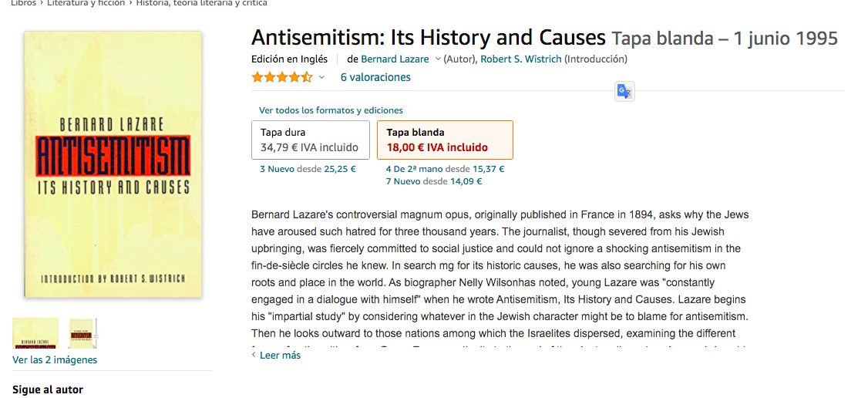
Task: Select the Tapa blanda format option
Action: click(445, 140)
